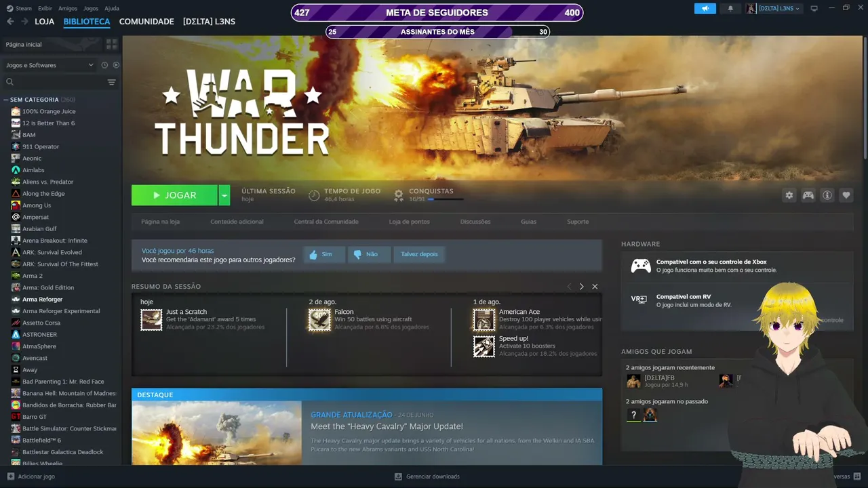Go back with the left arrow
The height and width of the screenshot is (488, 868).
click(x=10, y=22)
